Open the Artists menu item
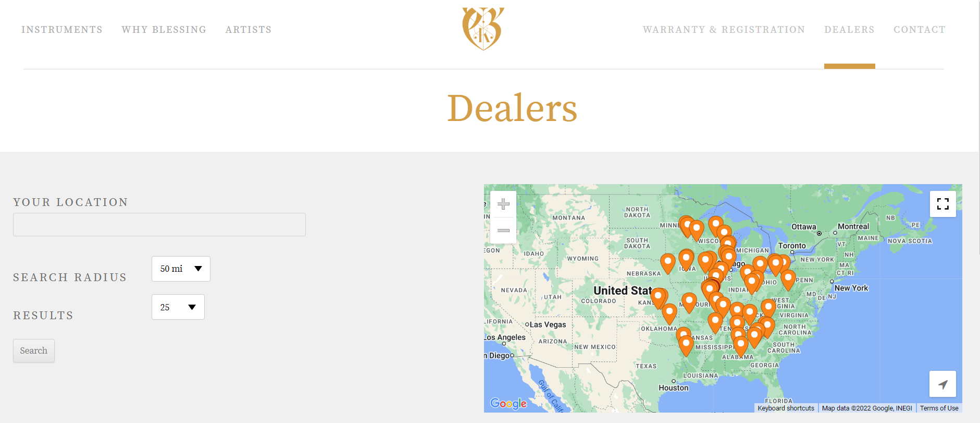980x423 pixels. pos(249,30)
